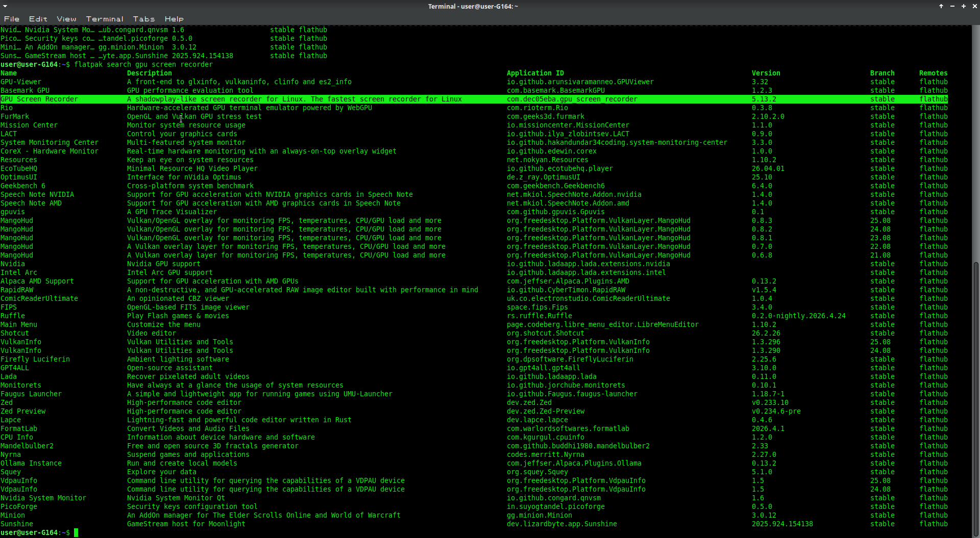This screenshot has height=538, width=980.
Task: Click application ID "com.geeks3d.furmark"
Action: (546, 117)
